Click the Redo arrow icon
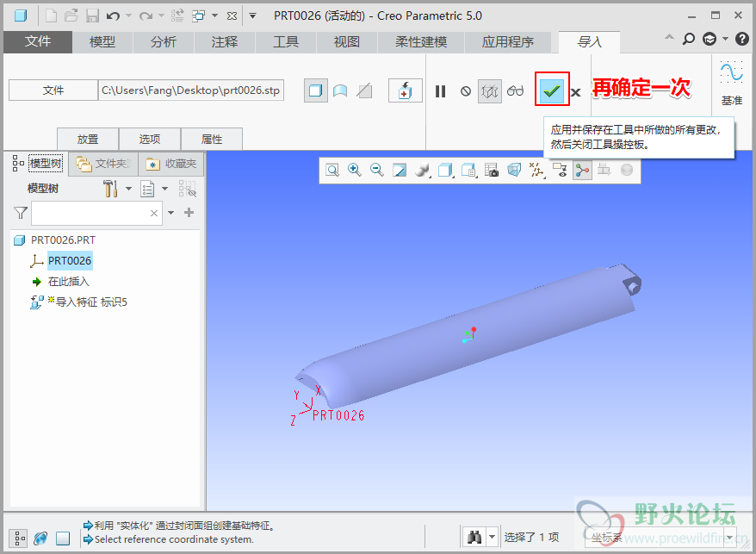Screen dimensions: 756x554 146,16
